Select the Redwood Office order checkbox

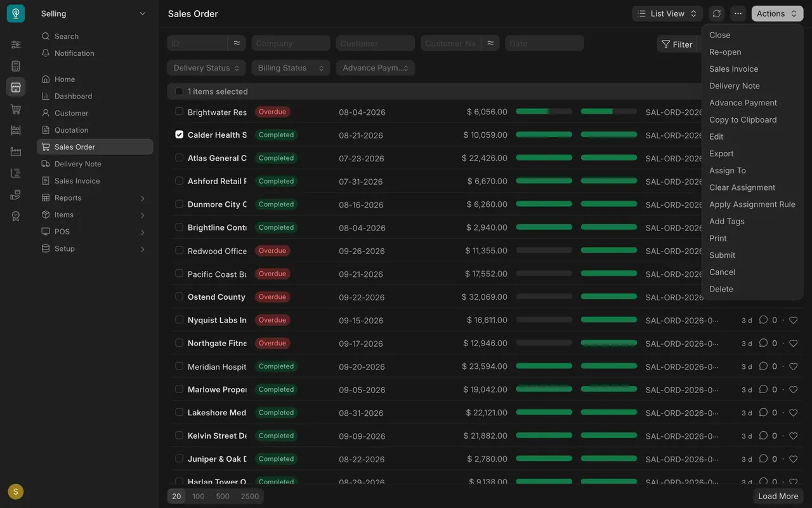click(x=179, y=250)
